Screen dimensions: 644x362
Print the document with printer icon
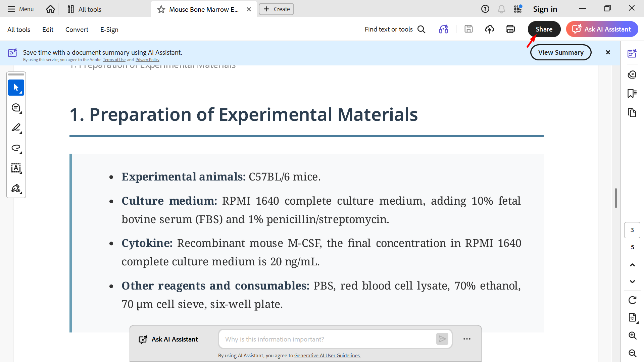(510, 29)
